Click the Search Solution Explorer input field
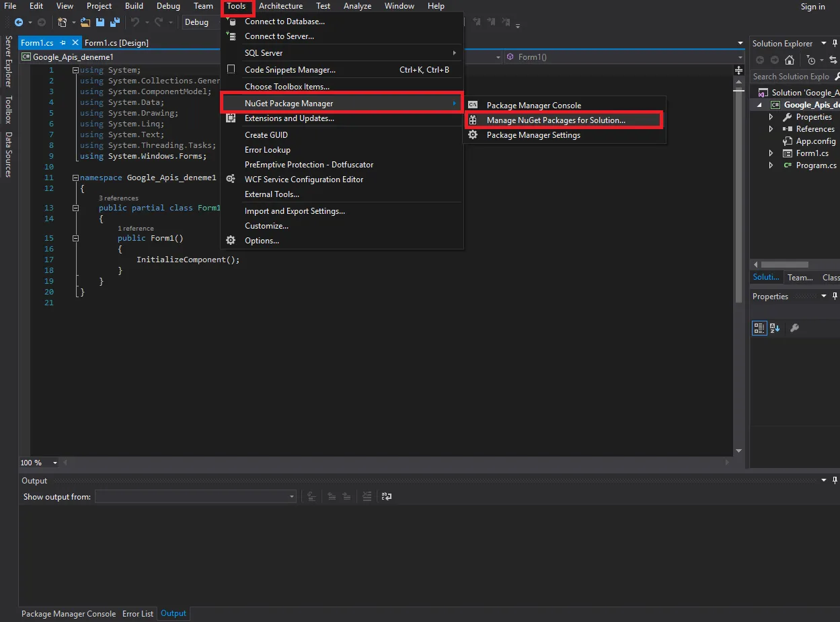This screenshot has width=840, height=622. point(791,77)
